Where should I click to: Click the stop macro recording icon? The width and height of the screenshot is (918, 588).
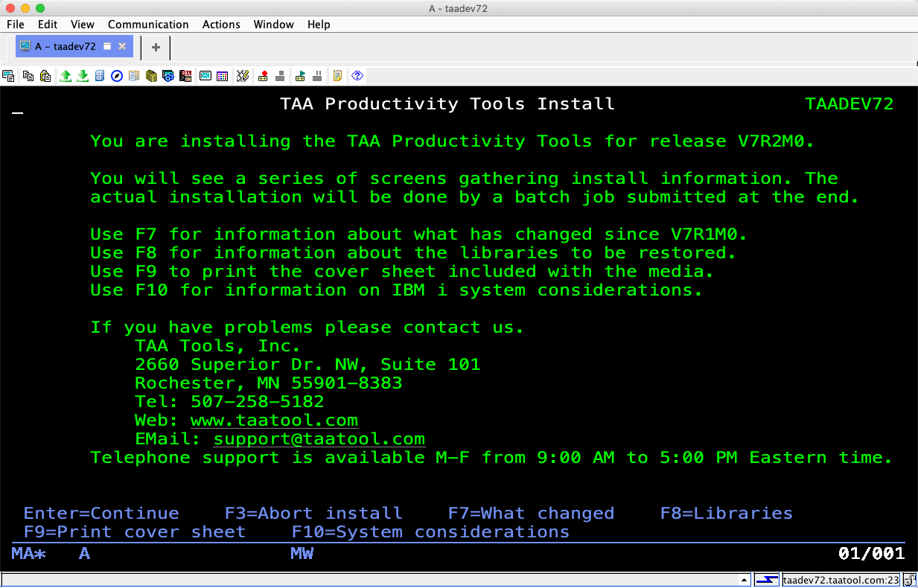280,76
